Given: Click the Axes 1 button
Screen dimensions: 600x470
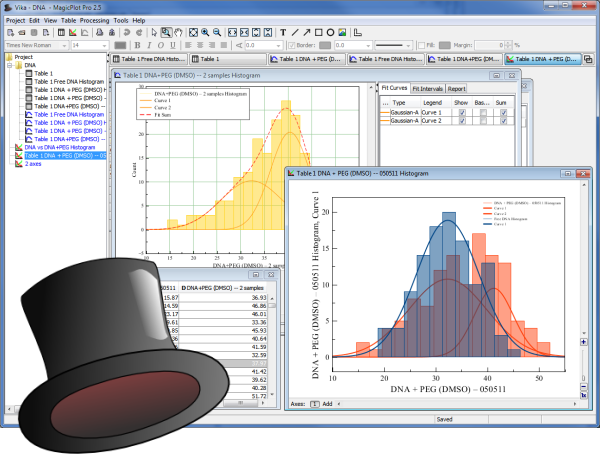Looking at the screenshot, I should coord(315,404).
